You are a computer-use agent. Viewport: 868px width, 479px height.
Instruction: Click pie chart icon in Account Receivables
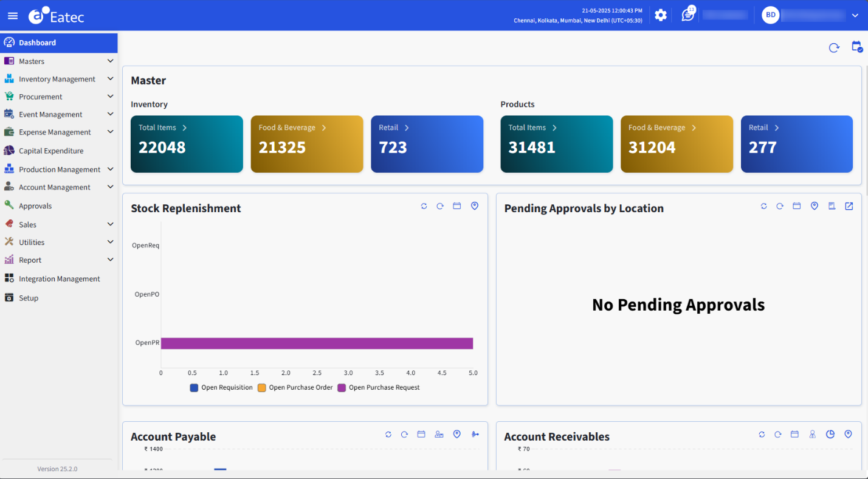point(830,434)
